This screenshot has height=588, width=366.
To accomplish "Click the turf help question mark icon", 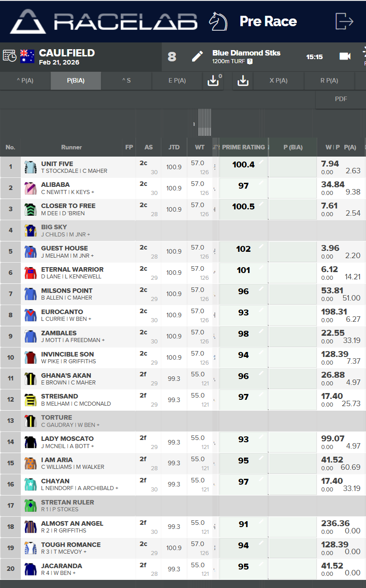I will [249, 61].
